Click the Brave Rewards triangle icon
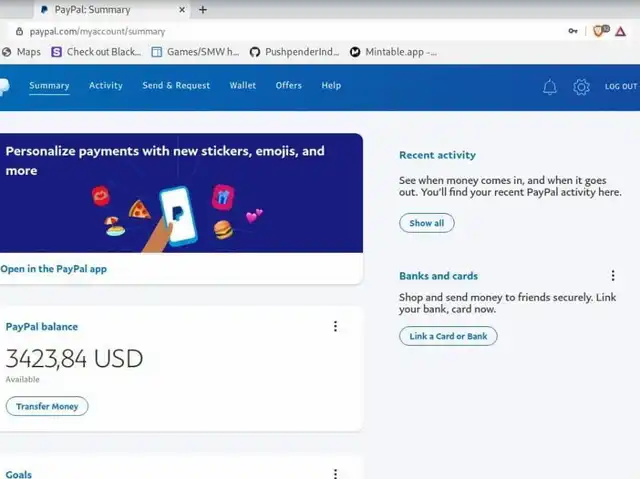The width and height of the screenshot is (640, 479). pos(620,31)
